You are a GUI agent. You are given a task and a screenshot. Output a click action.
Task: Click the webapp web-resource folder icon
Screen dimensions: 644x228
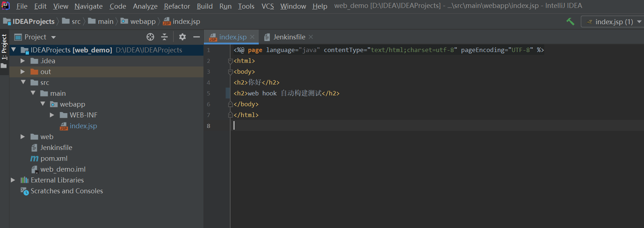(x=54, y=104)
